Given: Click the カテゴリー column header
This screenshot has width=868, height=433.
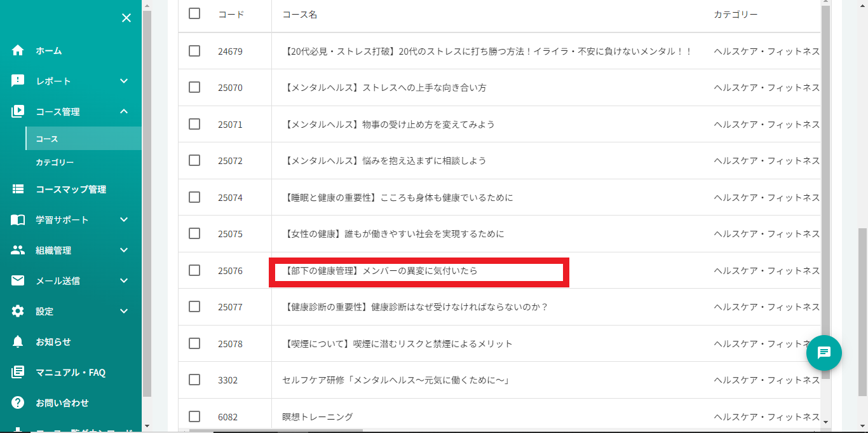Looking at the screenshot, I should pyautogui.click(x=736, y=14).
